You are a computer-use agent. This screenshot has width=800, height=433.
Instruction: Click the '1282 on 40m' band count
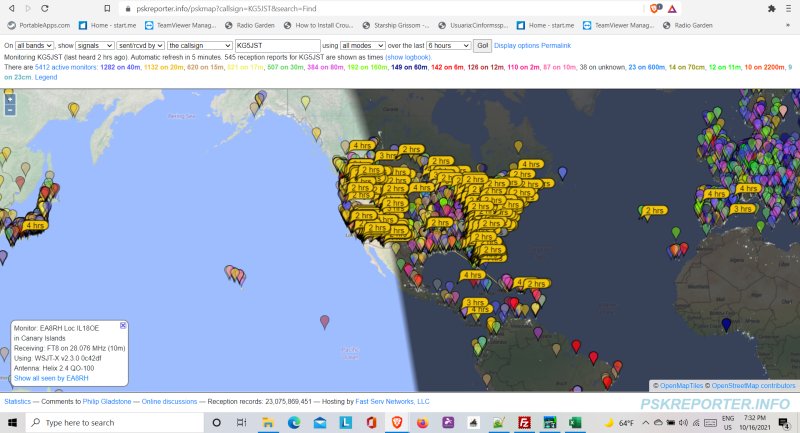tap(120, 67)
